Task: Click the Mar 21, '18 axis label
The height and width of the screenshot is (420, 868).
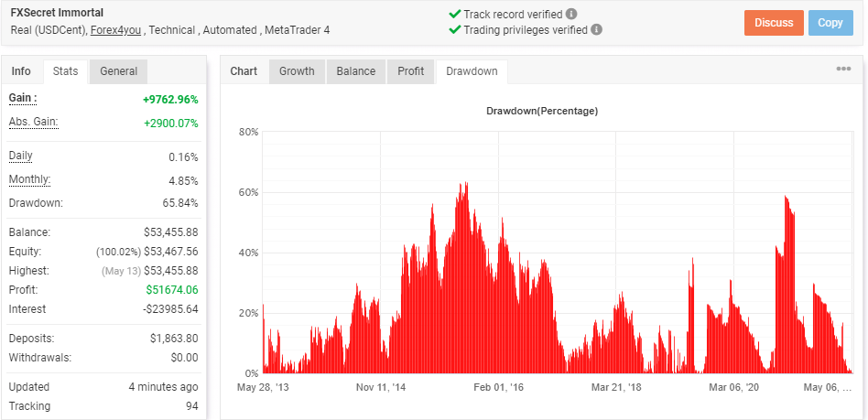Action: click(616, 387)
